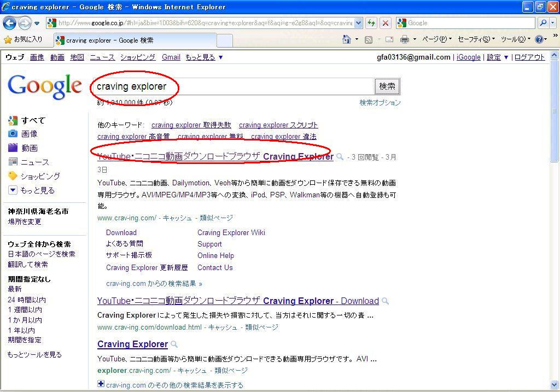Click the page scrollbar up arrow
Viewport: 560px width, 392px height.
[555, 55]
